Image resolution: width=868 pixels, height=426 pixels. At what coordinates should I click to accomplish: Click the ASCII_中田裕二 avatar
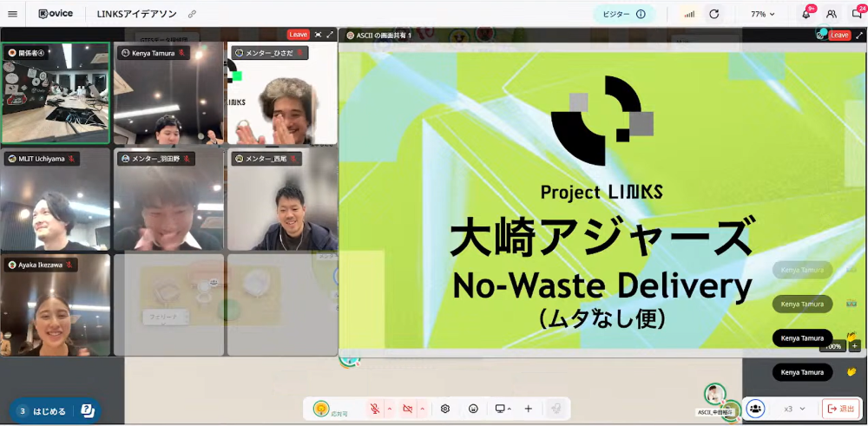[714, 395]
